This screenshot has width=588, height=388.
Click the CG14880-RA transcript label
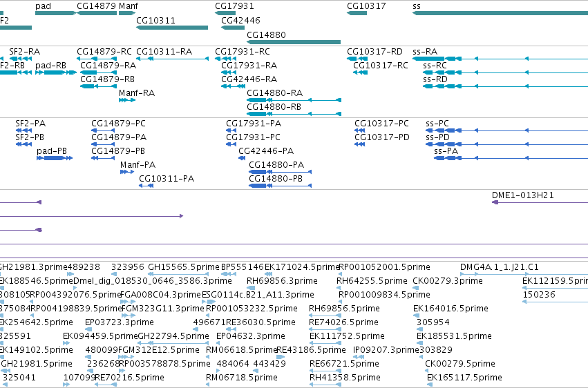tap(275, 93)
